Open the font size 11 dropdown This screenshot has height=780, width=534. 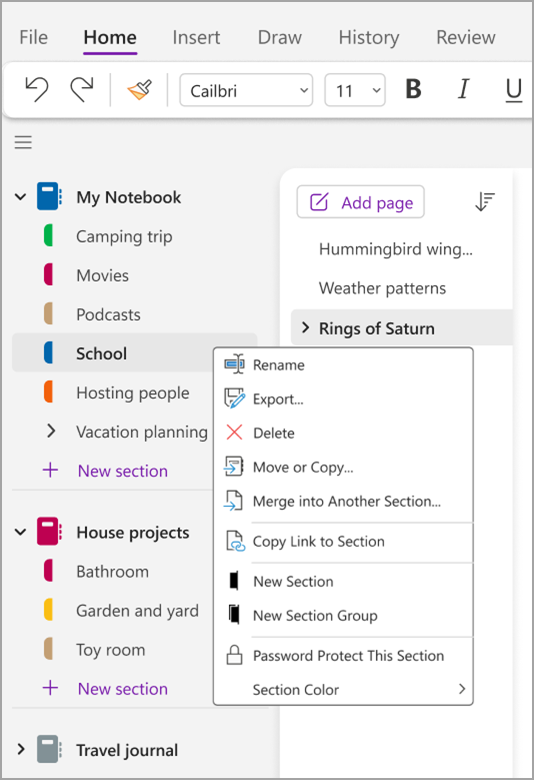355,90
